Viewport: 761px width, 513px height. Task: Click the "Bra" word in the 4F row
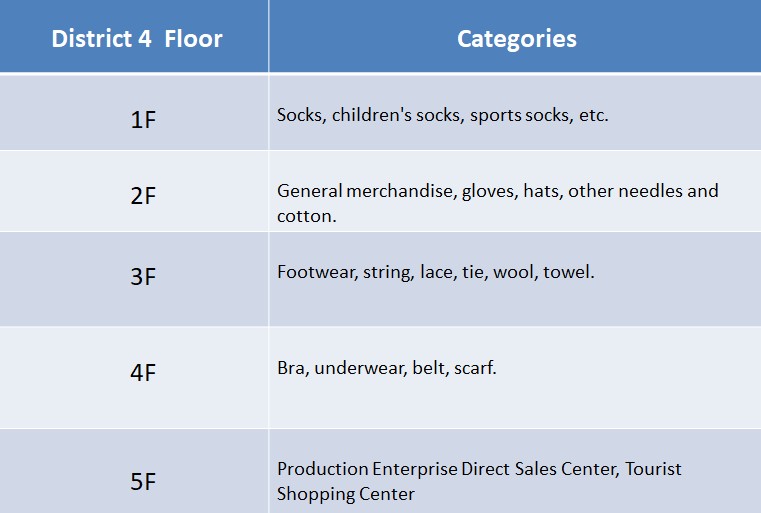pyautogui.click(x=291, y=368)
